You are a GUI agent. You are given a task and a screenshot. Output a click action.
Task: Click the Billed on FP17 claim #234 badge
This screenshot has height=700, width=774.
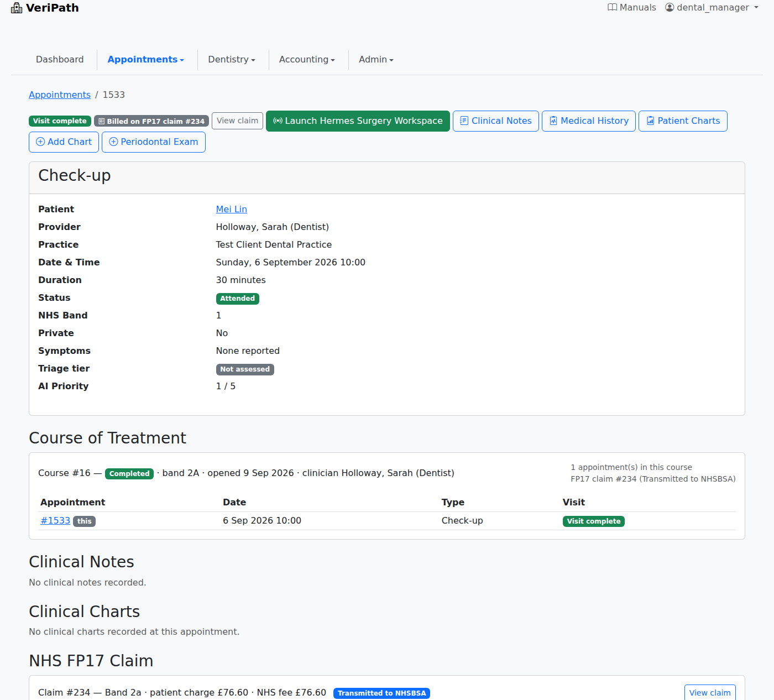151,121
